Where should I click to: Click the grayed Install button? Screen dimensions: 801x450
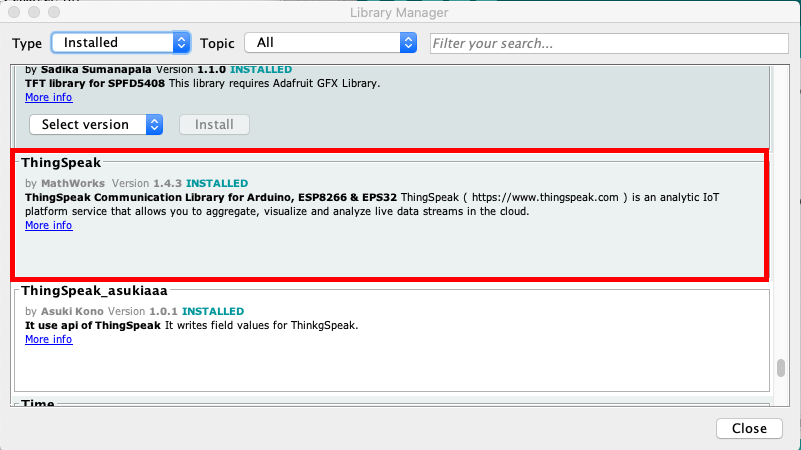214,125
